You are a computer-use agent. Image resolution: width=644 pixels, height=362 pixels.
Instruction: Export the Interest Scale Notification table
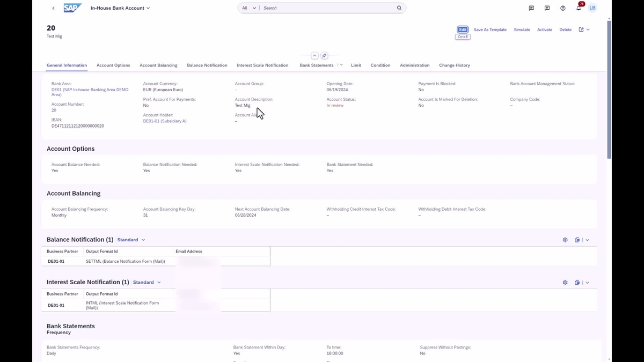[577, 282]
